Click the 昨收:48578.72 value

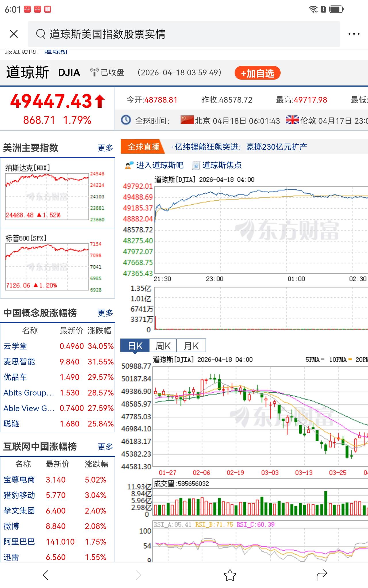227,100
